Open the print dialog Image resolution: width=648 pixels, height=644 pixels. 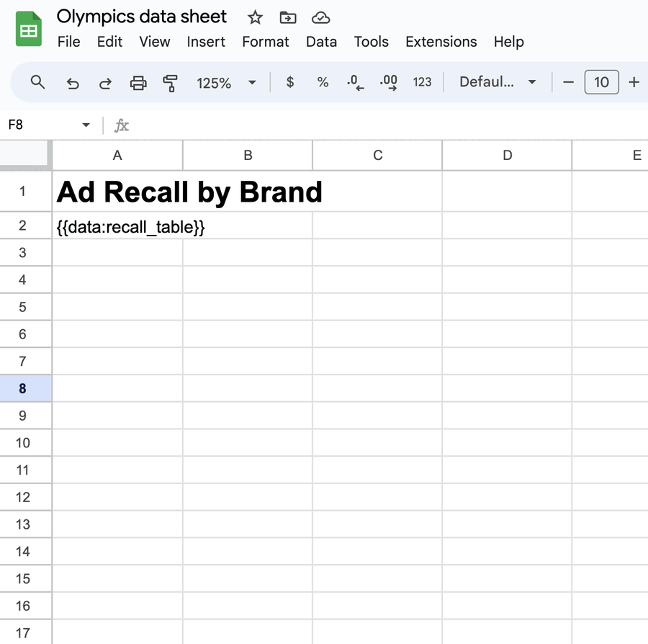click(x=138, y=82)
